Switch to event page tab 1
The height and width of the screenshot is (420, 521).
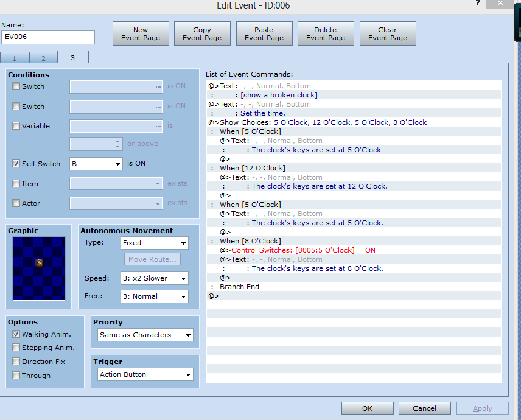(14, 58)
